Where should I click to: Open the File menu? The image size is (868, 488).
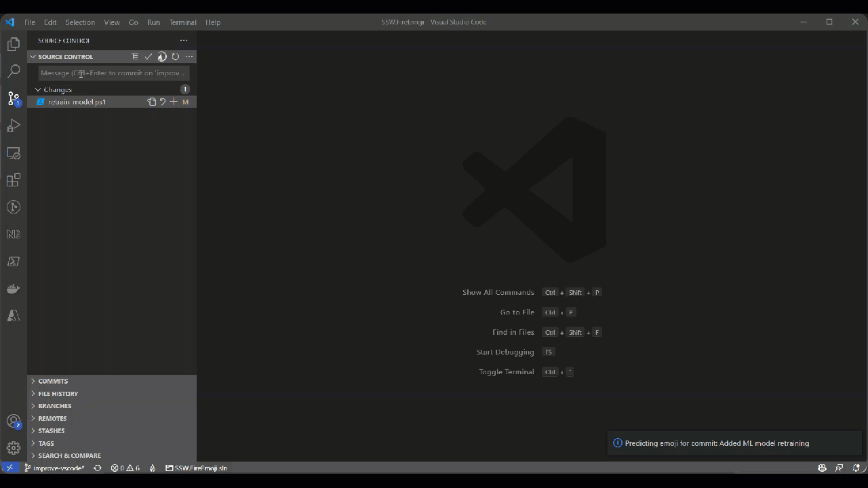pyautogui.click(x=30, y=22)
